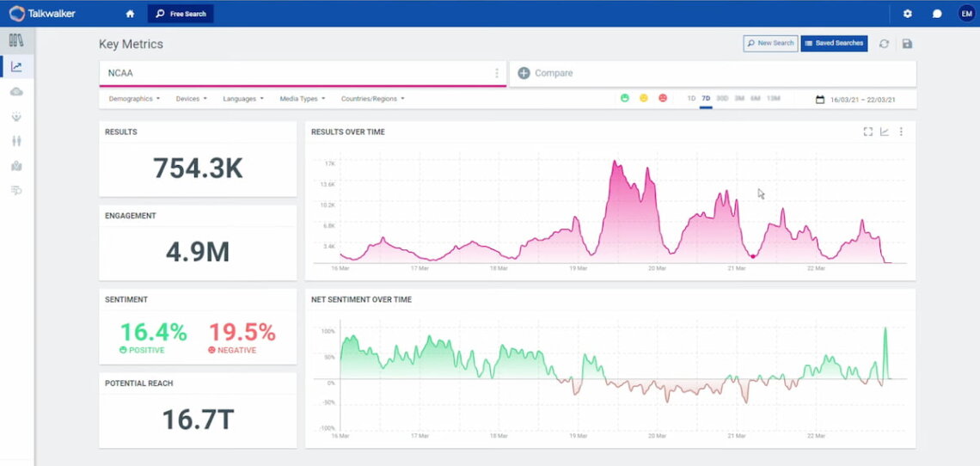Expand the Countries/Regions dropdown
This screenshot has height=466, width=980.
click(372, 99)
